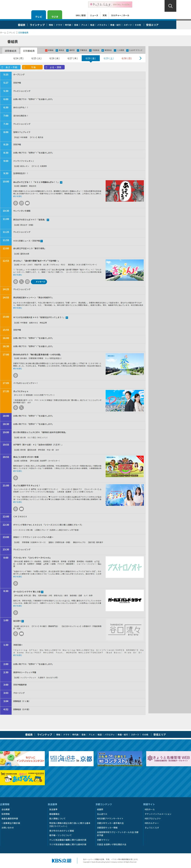Open あんぎゃでござる Instagram icon

click(22, 203)
